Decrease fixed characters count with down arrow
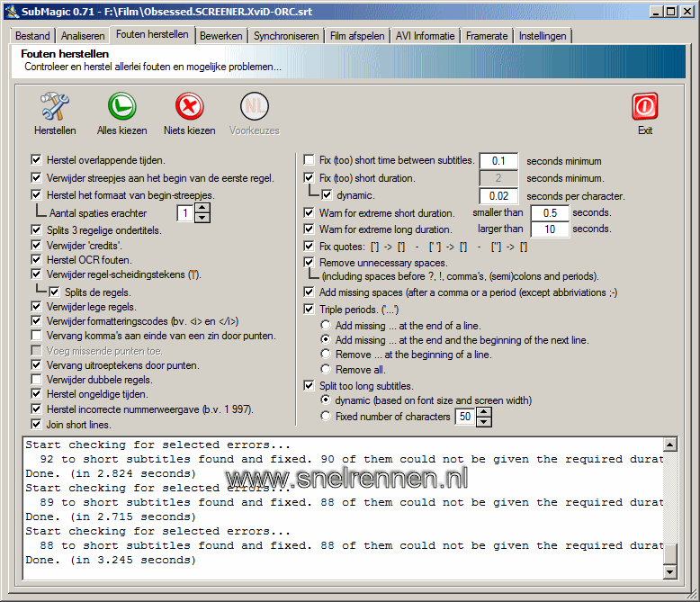This screenshot has width=700, height=602. [484, 421]
